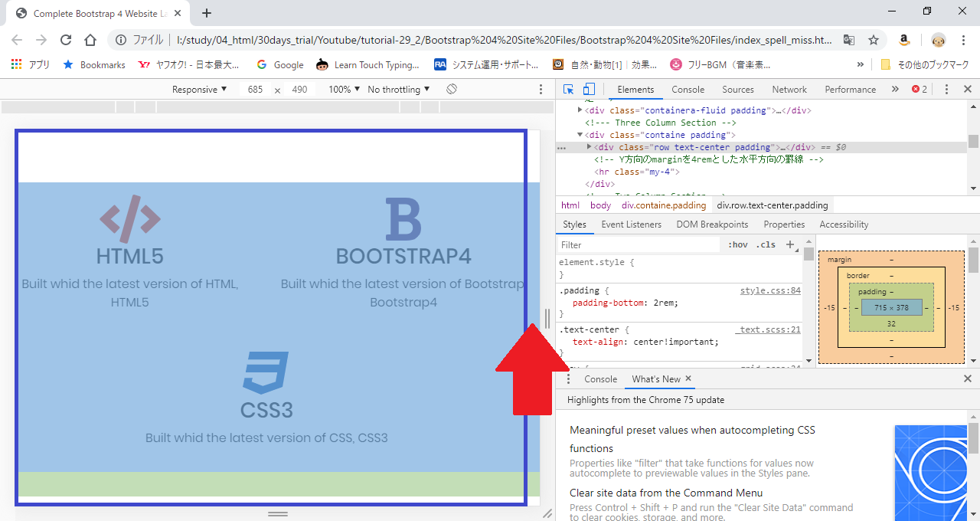The width and height of the screenshot is (980, 521).
Task: Toggle the .cls class editor
Action: pos(766,245)
